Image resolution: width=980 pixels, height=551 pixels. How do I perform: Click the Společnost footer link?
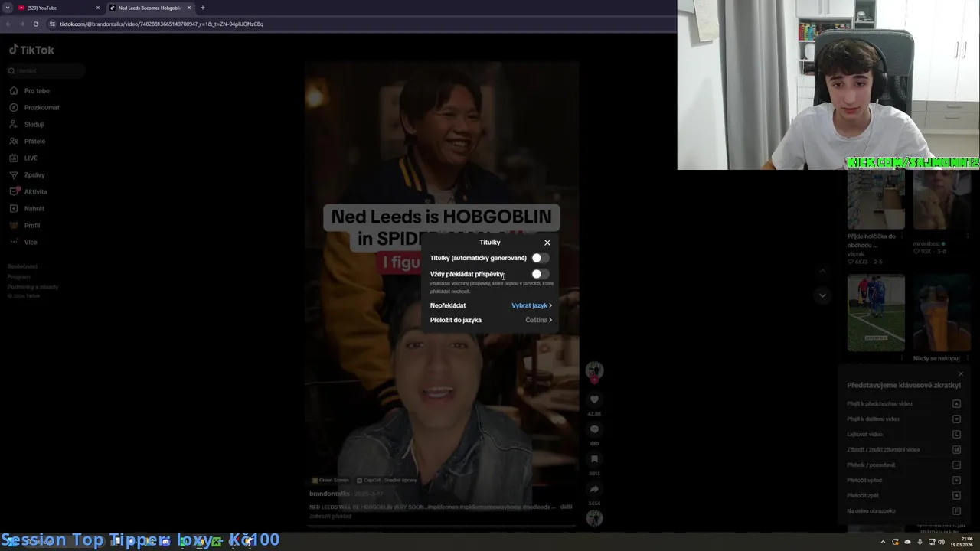point(22,266)
